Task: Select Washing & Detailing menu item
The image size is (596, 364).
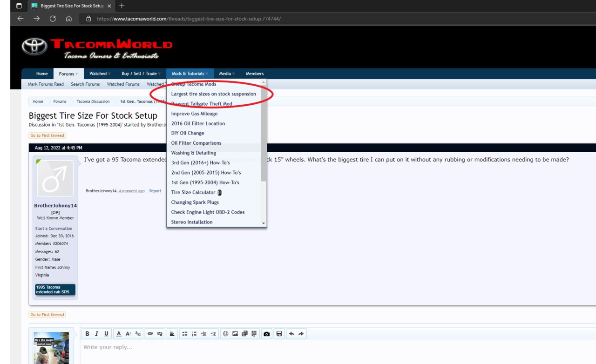Action: click(x=194, y=153)
